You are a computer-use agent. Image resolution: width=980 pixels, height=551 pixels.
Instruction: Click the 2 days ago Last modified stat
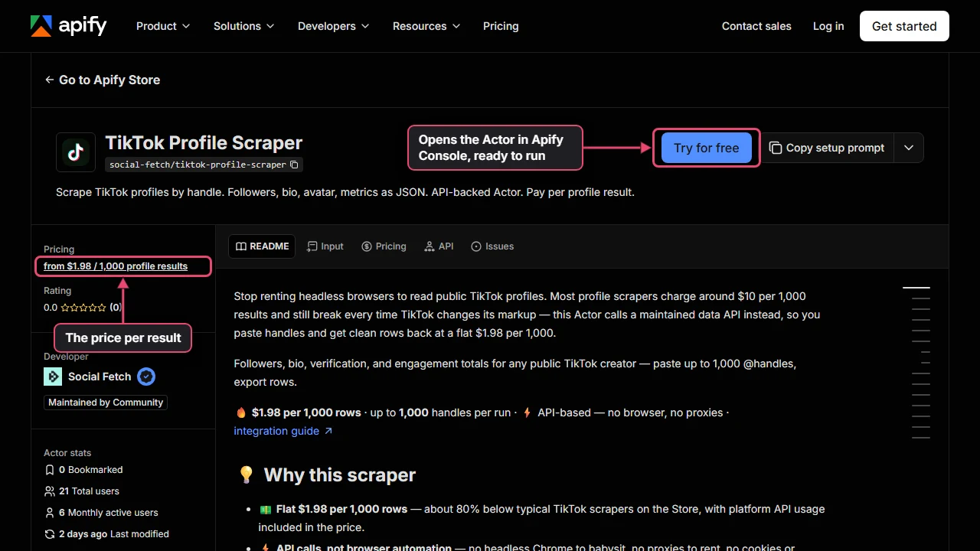click(x=106, y=534)
